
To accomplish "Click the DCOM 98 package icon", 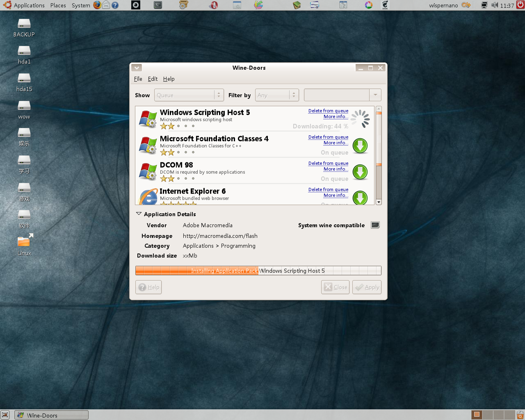I will coord(148,171).
